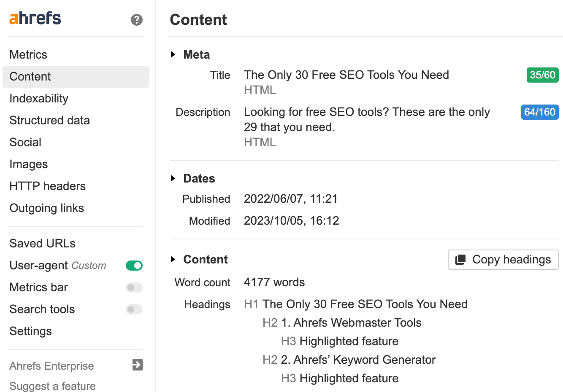Open the Indexability section
Viewport: 563px width, 392px height.
[x=39, y=98]
